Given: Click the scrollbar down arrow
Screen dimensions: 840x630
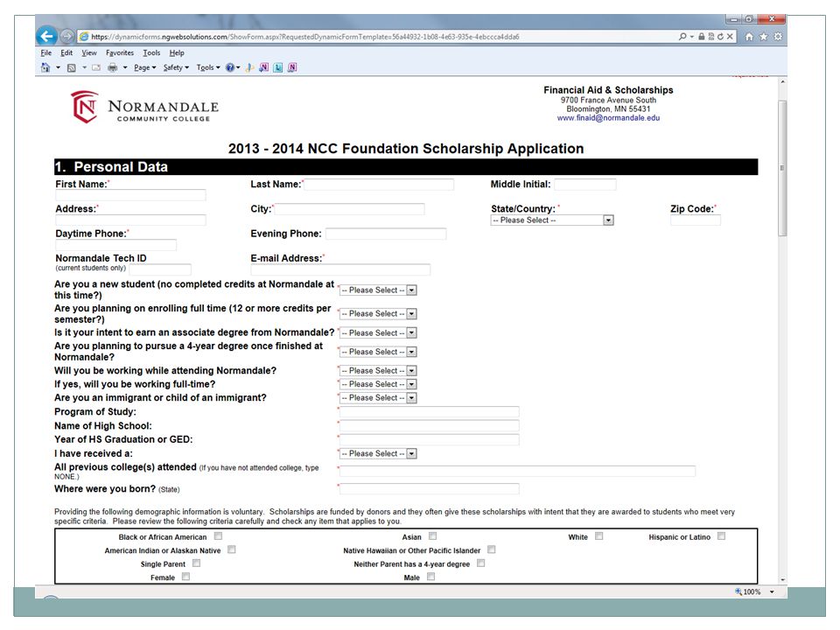Looking at the screenshot, I should coord(782,579).
